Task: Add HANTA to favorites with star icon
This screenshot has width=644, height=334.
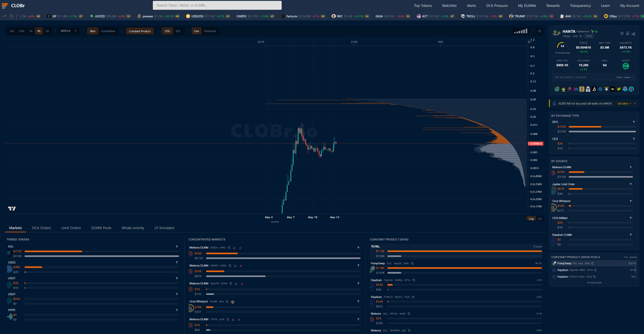Action: click(621, 33)
